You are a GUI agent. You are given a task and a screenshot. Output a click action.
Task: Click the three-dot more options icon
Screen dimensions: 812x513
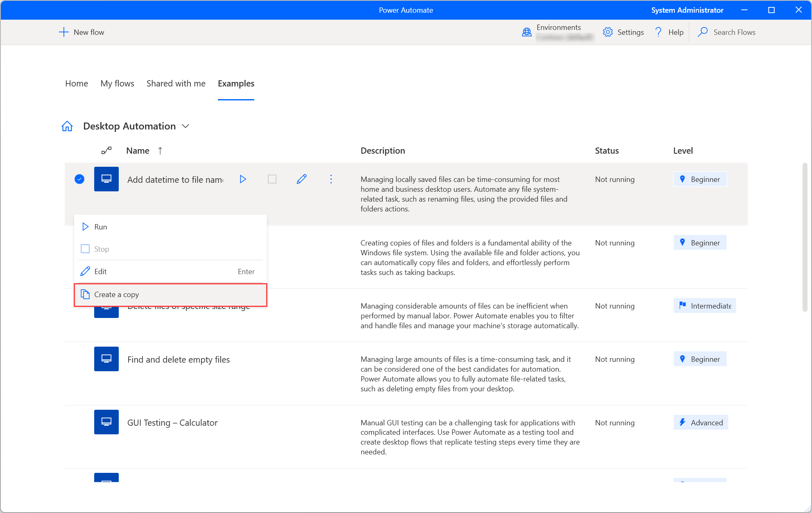[331, 179]
